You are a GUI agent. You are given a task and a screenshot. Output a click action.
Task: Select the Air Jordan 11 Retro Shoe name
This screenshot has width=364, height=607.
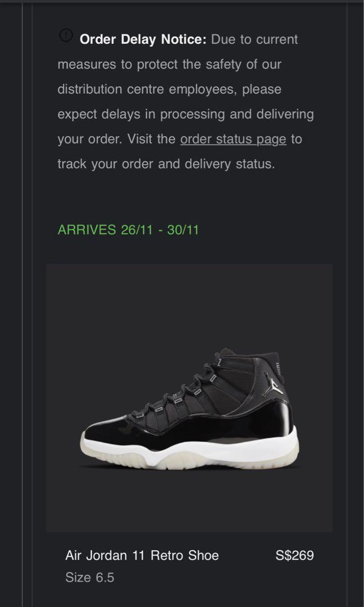tap(142, 555)
